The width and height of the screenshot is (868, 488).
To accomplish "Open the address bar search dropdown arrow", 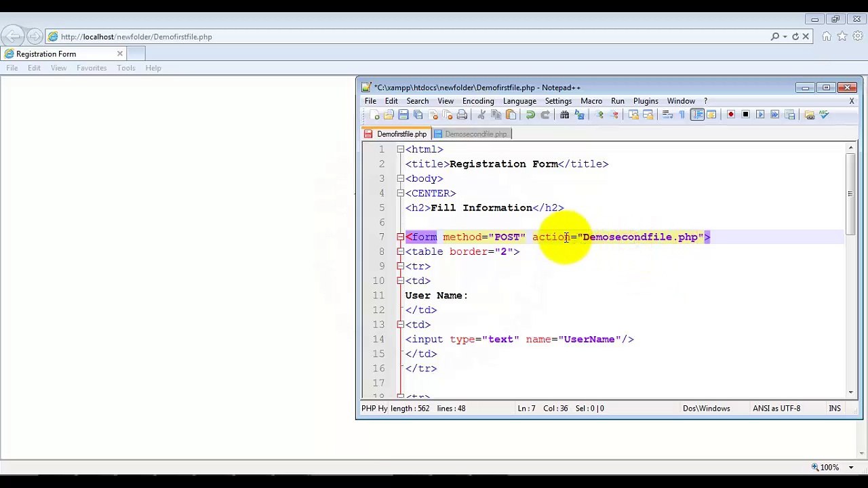I will pos(785,37).
